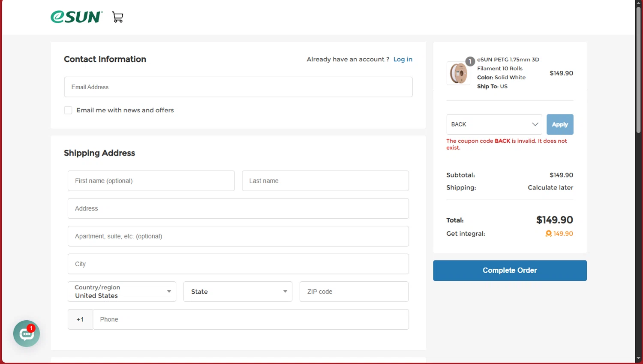Follow the Log in link
The height and width of the screenshot is (364, 643).
coord(403,59)
